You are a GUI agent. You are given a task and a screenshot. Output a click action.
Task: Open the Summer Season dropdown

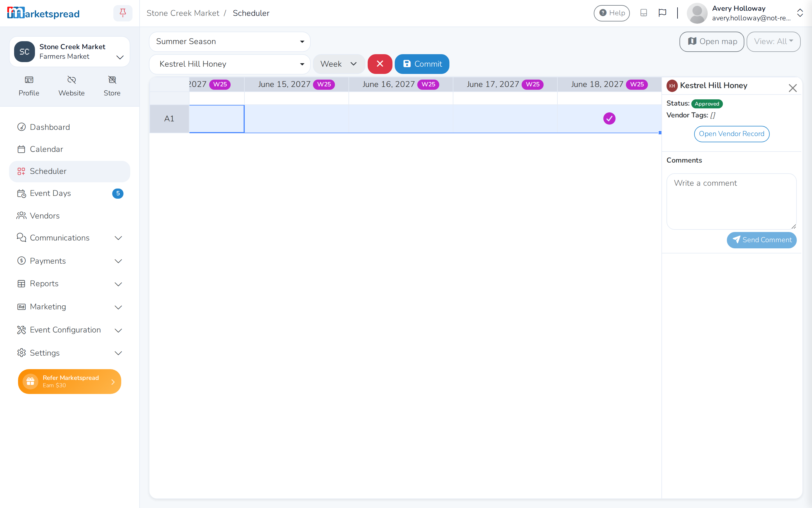[x=230, y=42]
